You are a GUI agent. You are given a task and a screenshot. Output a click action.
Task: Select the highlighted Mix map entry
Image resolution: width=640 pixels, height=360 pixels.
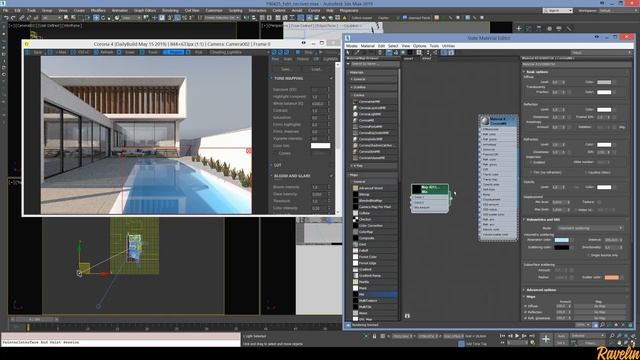[374, 294]
